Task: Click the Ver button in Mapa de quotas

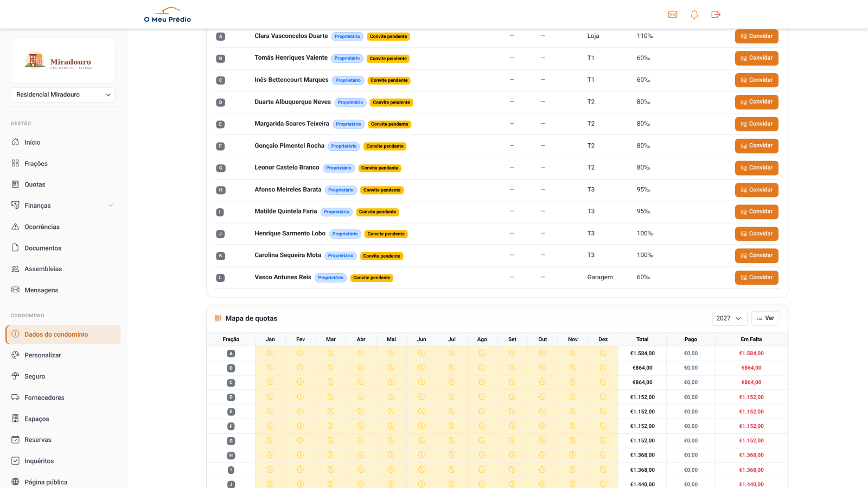Action: 765,318
